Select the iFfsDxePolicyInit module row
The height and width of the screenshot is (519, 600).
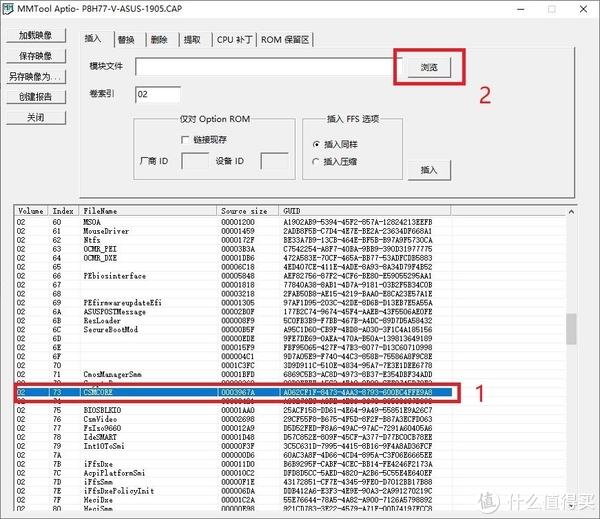coord(233,491)
